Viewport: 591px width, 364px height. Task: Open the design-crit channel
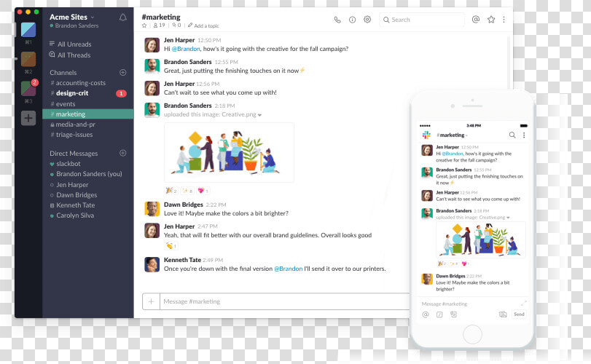pyautogui.click(x=69, y=93)
